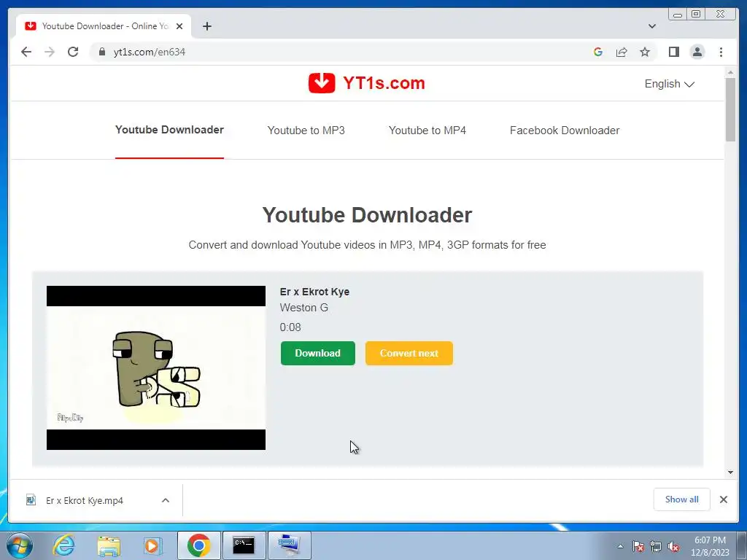
Task: Click the mp4 file icon in downloads bar
Action: point(31,500)
